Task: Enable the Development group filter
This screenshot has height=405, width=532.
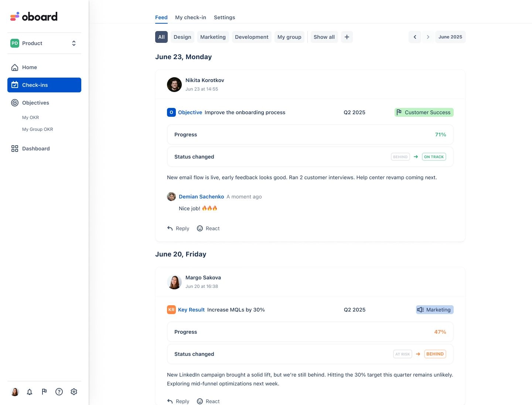Action: (x=252, y=37)
